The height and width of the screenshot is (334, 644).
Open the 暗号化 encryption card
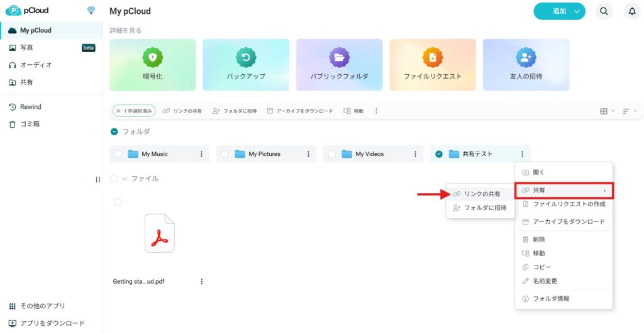153,65
